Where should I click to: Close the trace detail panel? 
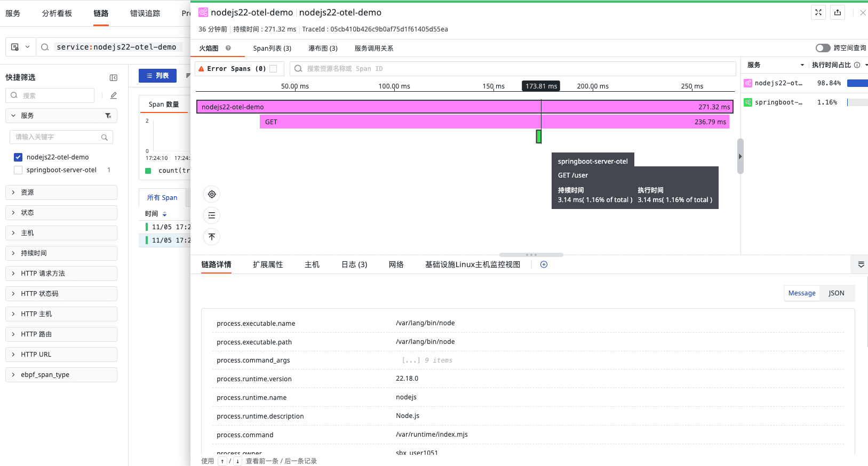click(x=863, y=12)
